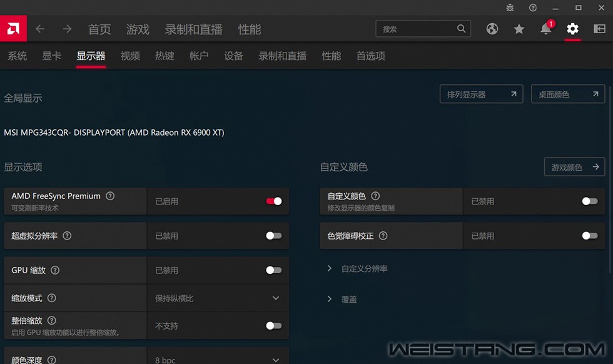Screen dimensions: 613x364
Task: Click 游戏颜色 button
Action: tap(575, 167)
